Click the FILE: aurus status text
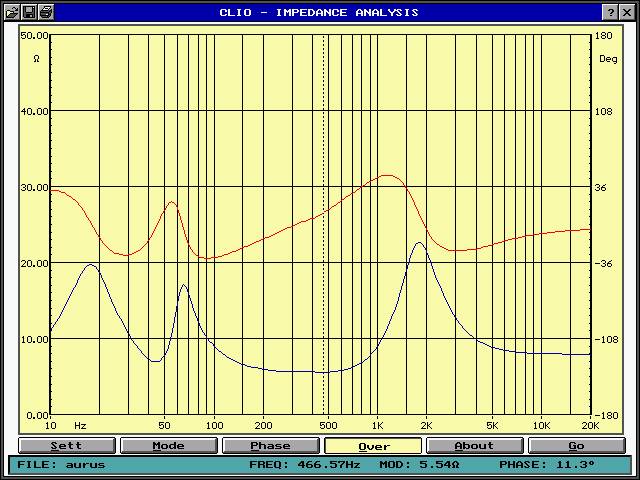The height and width of the screenshot is (480, 640). pos(61,464)
